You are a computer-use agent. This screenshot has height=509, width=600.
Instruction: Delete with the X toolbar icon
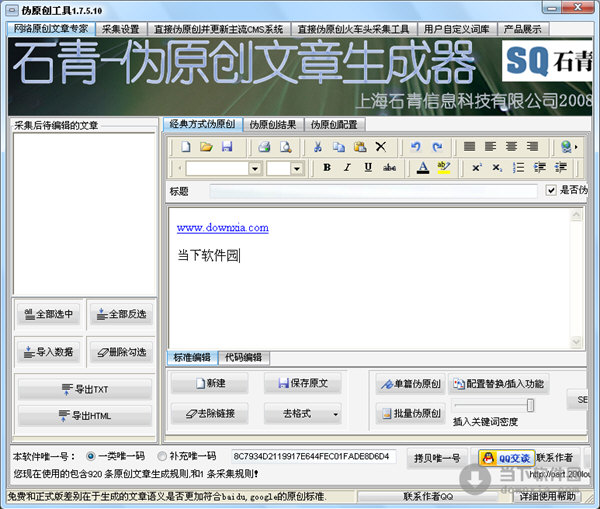tap(381, 147)
